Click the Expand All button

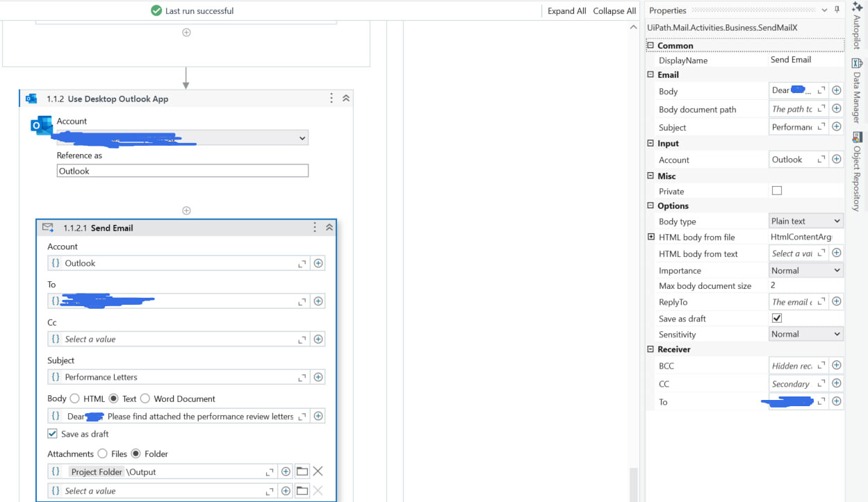click(566, 10)
